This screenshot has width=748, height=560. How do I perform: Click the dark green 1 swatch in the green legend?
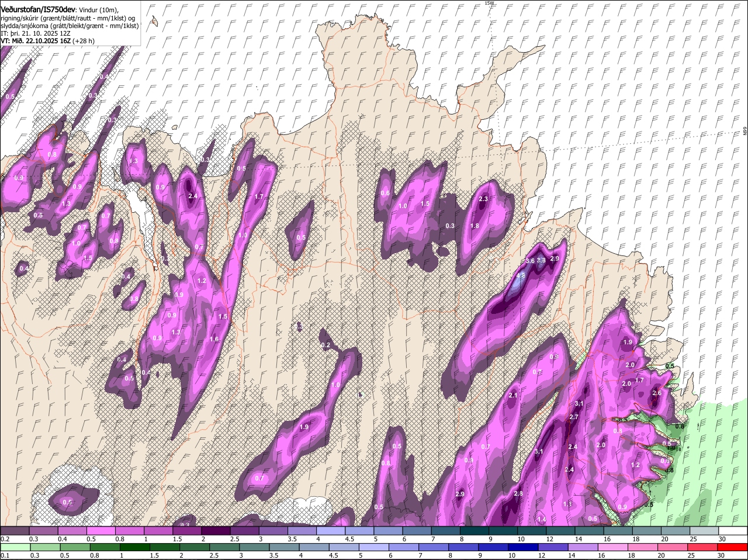135,547
